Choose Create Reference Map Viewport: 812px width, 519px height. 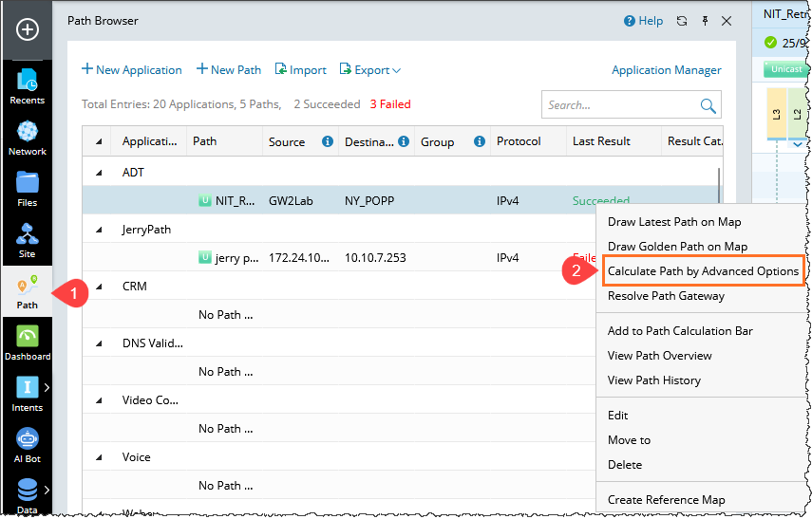click(667, 500)
